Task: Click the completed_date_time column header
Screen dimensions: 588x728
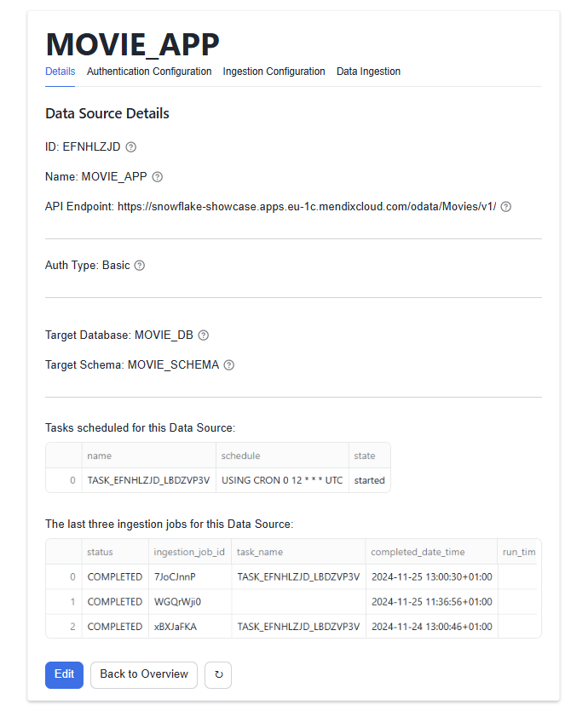Action: coord(418,552)
